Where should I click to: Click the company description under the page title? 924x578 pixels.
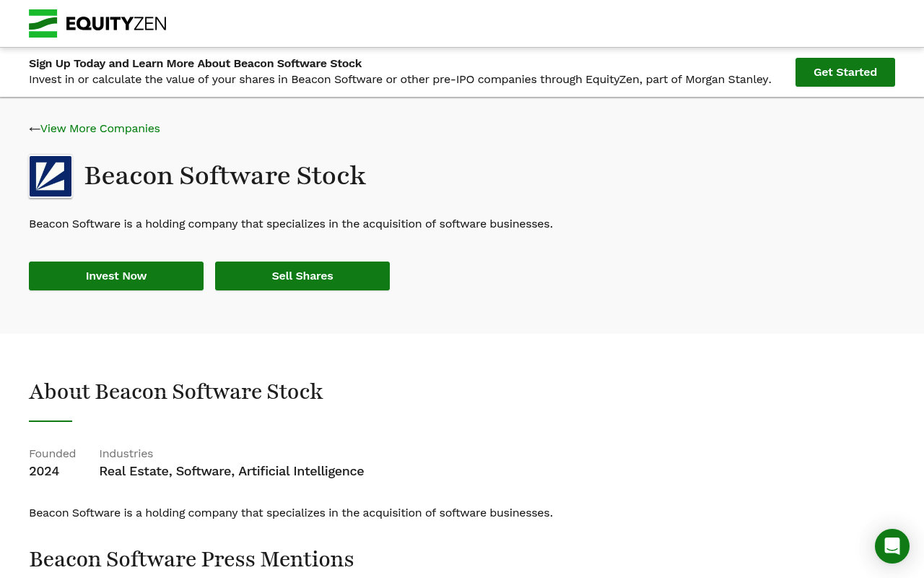point(291,224)
